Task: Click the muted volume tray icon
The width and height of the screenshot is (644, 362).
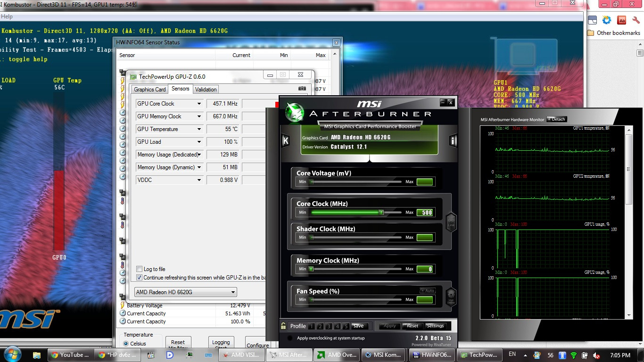Action: click(596, 355)
